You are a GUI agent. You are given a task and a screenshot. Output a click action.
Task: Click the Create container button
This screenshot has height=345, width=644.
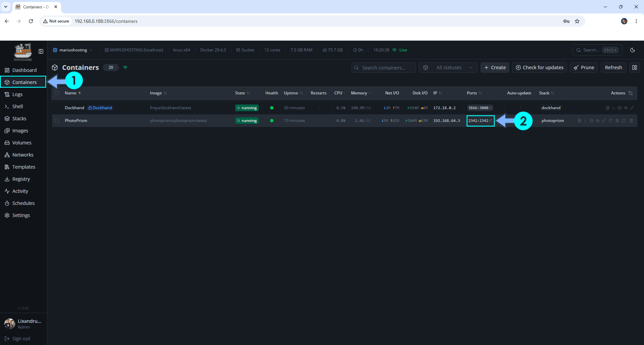pos(495,68)
